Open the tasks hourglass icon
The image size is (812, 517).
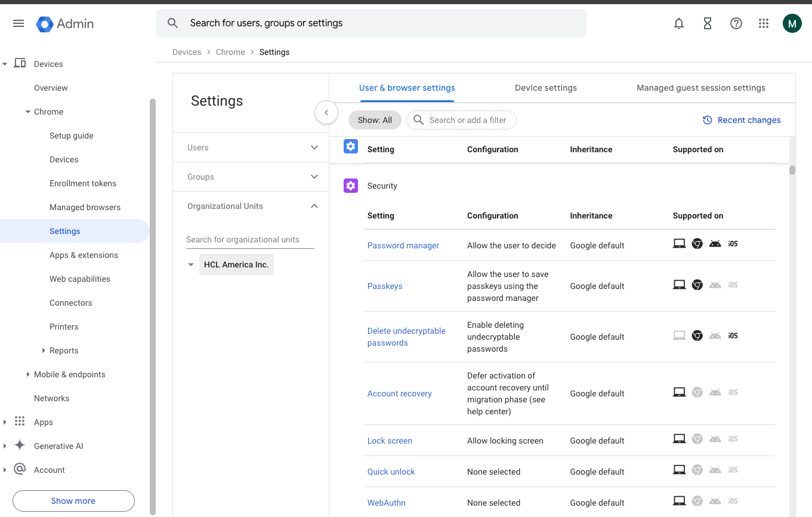point(708,23)
